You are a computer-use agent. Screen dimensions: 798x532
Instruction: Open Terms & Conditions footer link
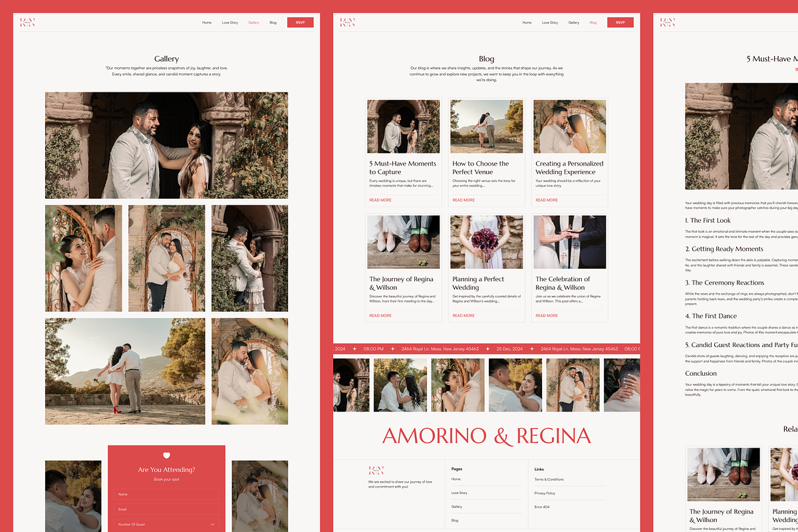pos(549,479)
